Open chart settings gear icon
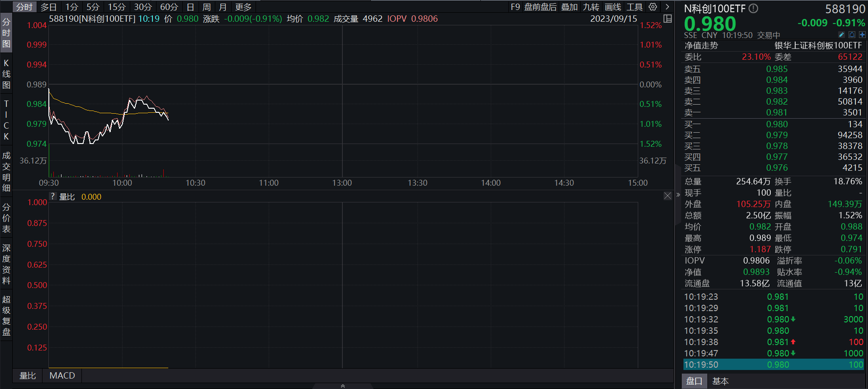The image size is (868, 389). [653, 7]
